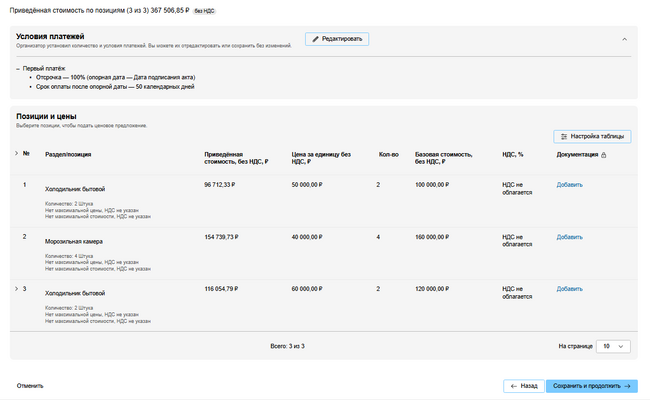Click the Кол-во column header

[x=388, y=155]
